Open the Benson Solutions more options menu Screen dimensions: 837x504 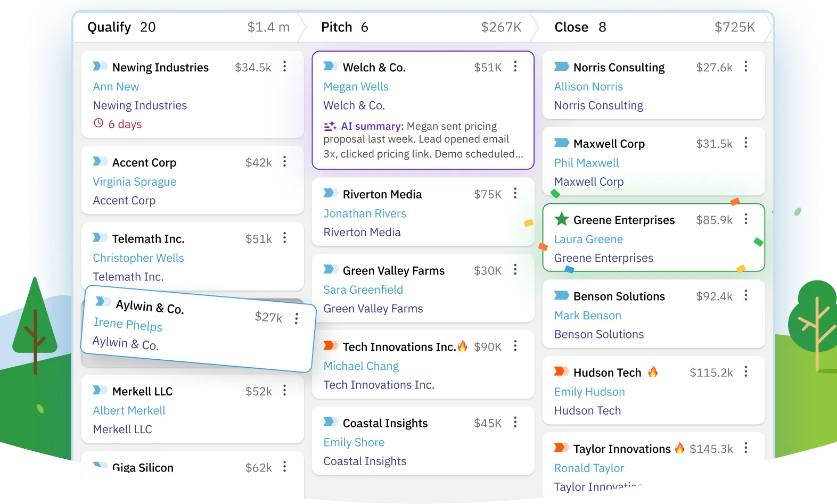(746, 295)
